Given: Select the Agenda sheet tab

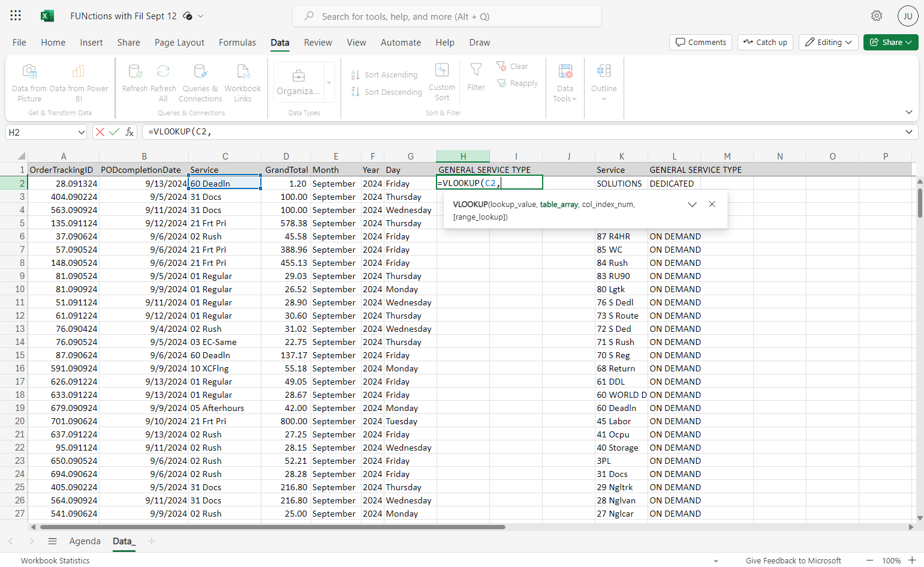Looking at the screenshot, I should [x=85, y=541].
